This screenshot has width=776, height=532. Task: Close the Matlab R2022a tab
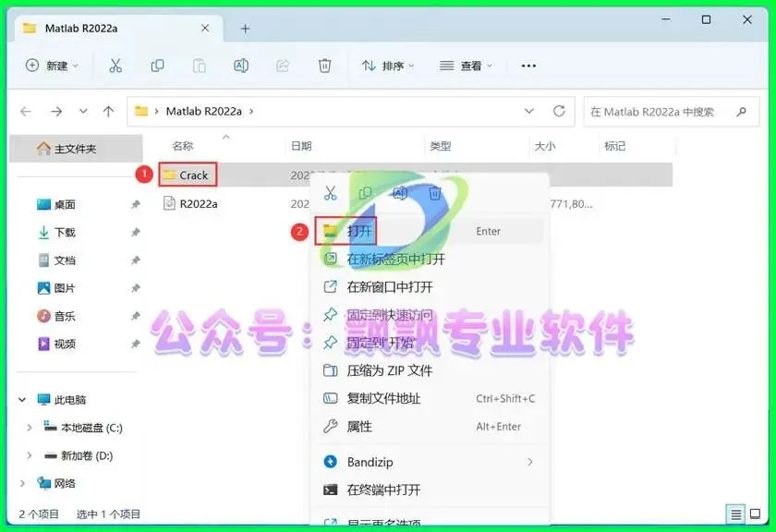pos(205,29)
